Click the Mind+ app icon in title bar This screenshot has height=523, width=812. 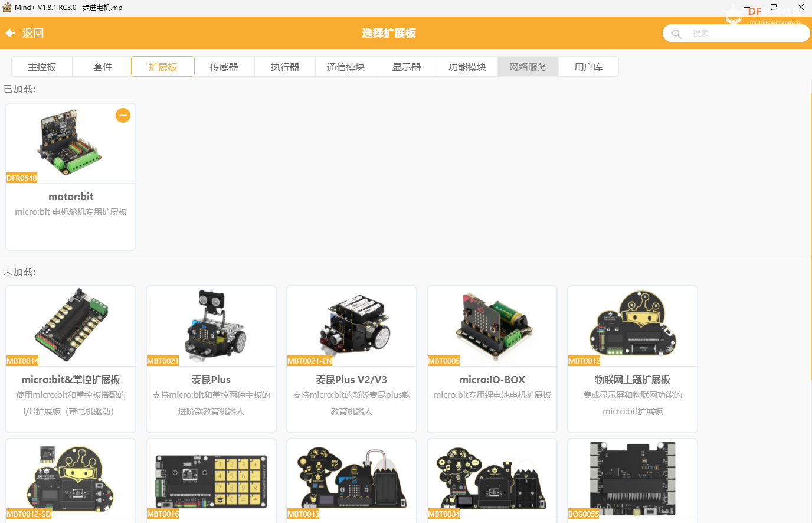pyautogui.click(x=7, y=8)
